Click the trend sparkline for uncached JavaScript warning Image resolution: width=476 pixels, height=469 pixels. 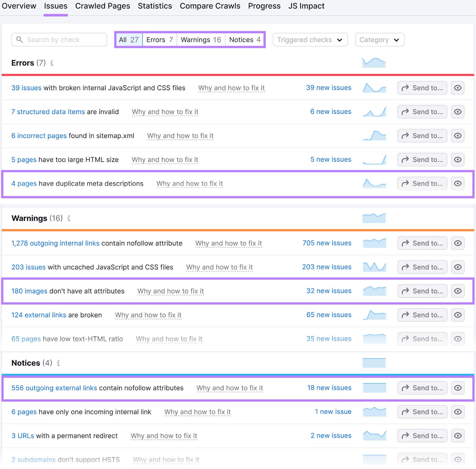click(x=374, y=267)
